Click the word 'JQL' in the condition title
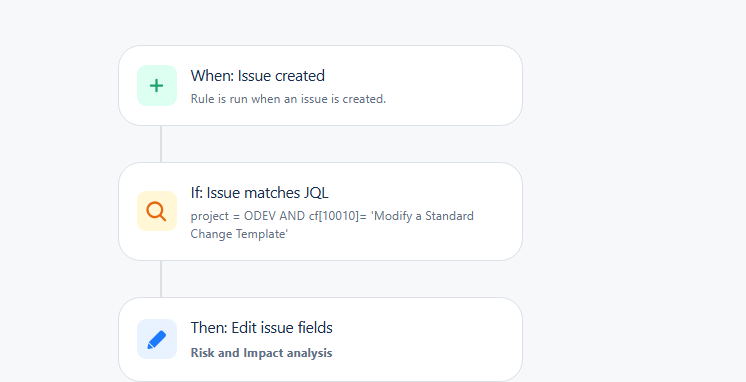746x382 pixels. [315, 193]
